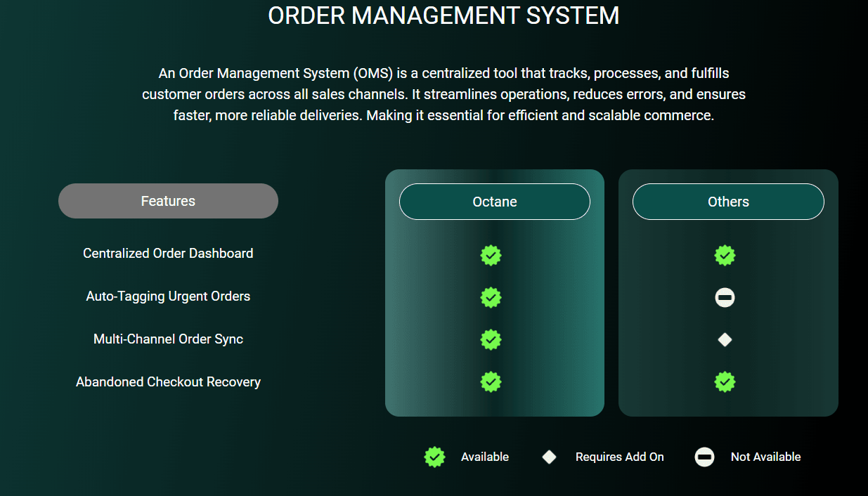Click Others' not-available icon for Auto-Tagging

click(725, 298)
